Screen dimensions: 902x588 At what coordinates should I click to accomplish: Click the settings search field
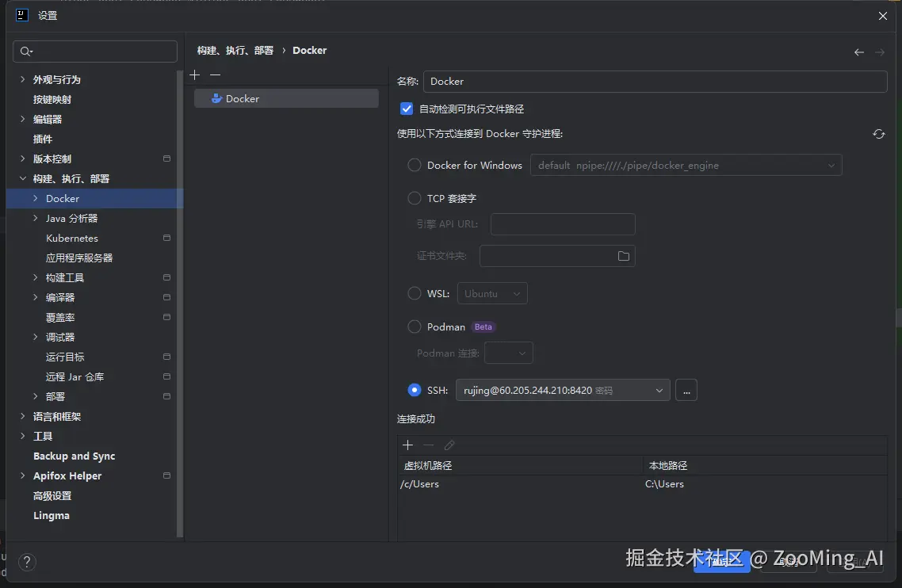95,52
